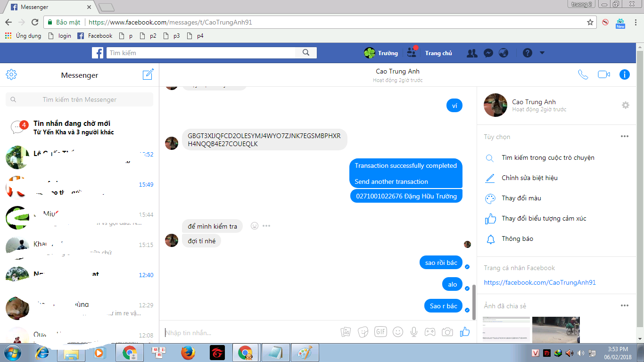
Task: Open the conversation timestamped 15:44
Action: (x=80, y=218)
